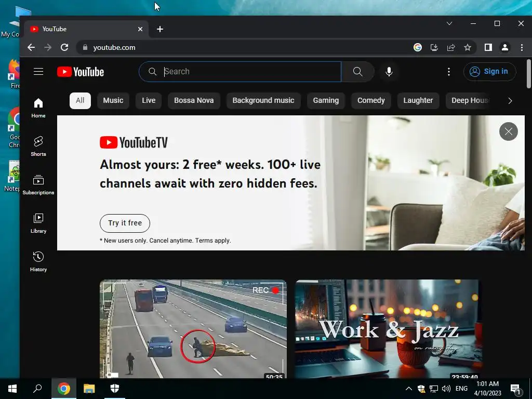Screen dimensions: 532x399
Task: Open Windows Security shield in taskbar
Action: coord(115,389)
